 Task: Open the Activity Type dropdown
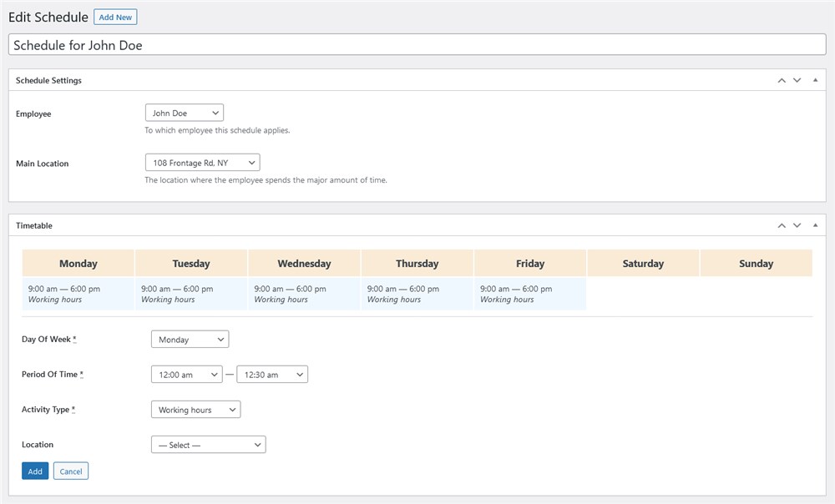tap(196, 410)
